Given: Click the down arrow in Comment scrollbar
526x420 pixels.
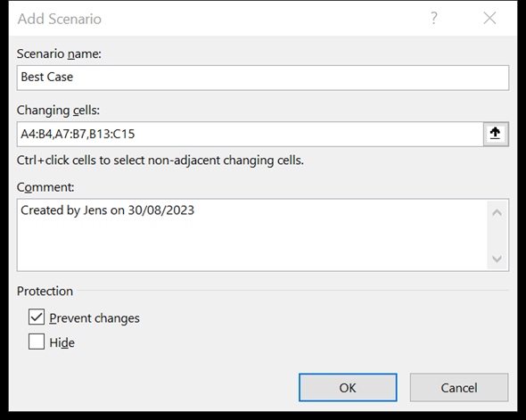Looking at the screenshot, I should [497, 259].
